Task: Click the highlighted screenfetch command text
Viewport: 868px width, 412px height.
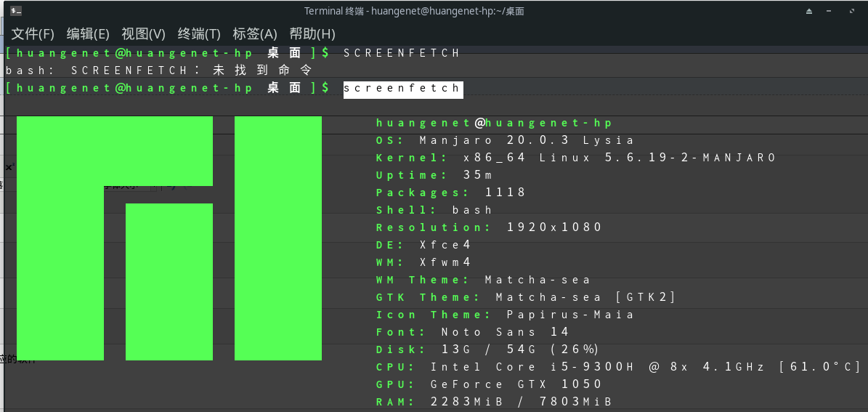Action: (403, 88)
